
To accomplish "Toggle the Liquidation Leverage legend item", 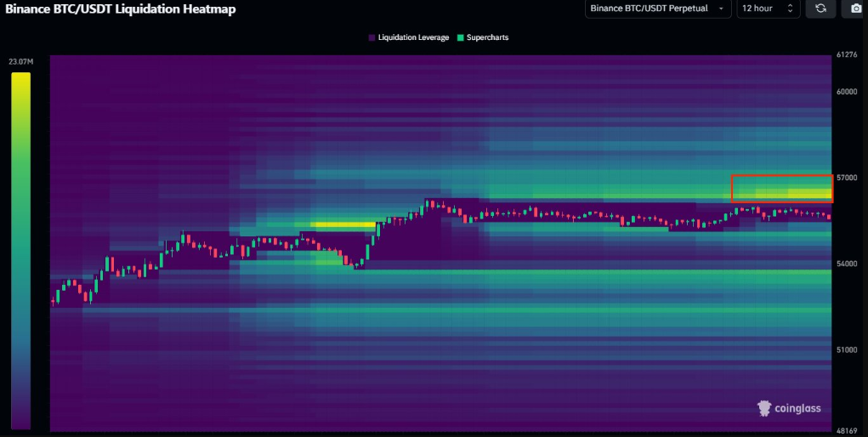I will point(409,37).
